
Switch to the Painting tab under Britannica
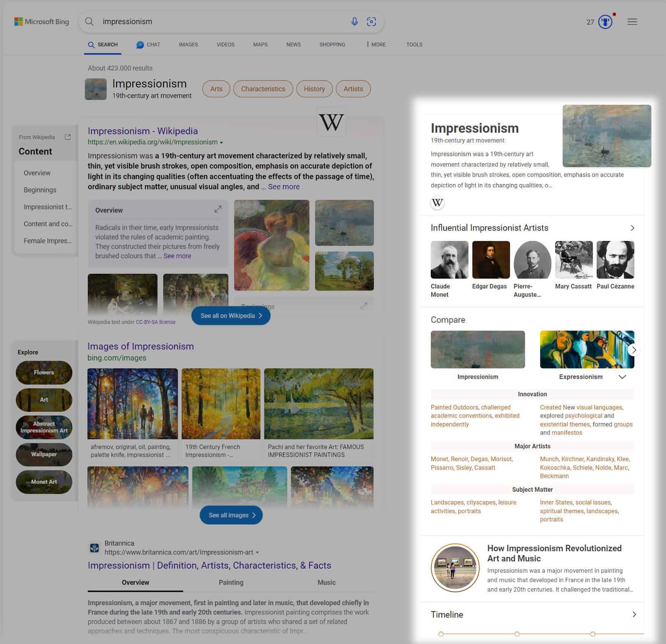[x=231, y=582]
